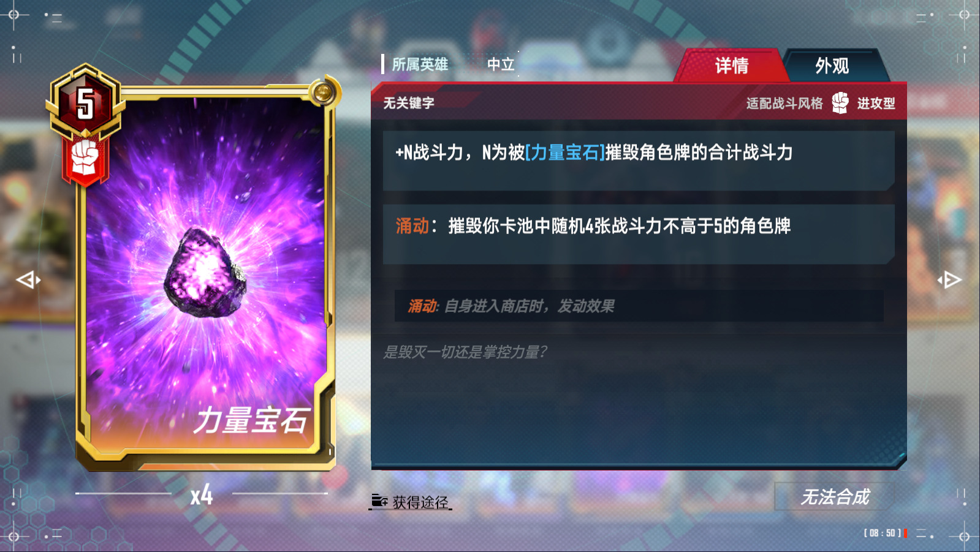Click the flavor text 是毁灭一切还是掌控力量
This screenshot has width=980, height=552.
click(465, 352)
